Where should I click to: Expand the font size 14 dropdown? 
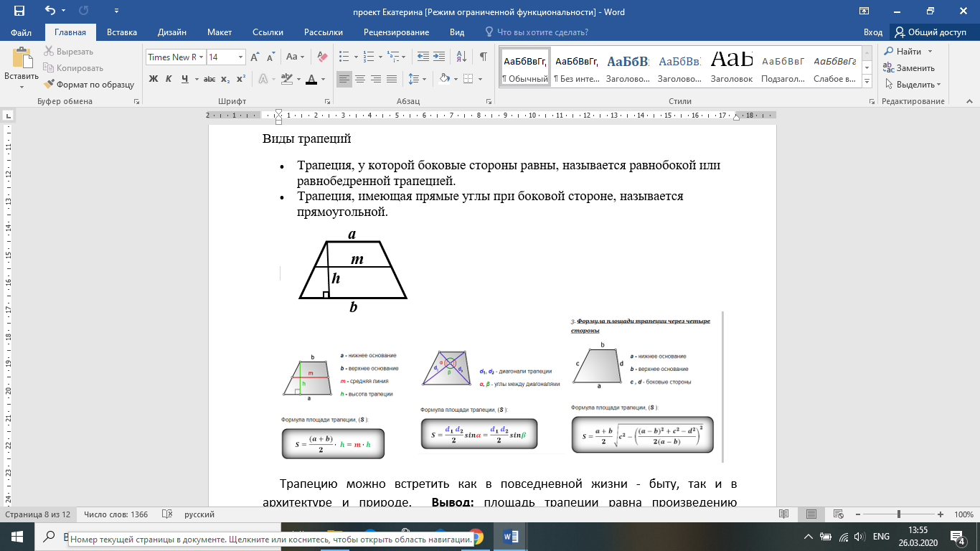tap(240, 57)
